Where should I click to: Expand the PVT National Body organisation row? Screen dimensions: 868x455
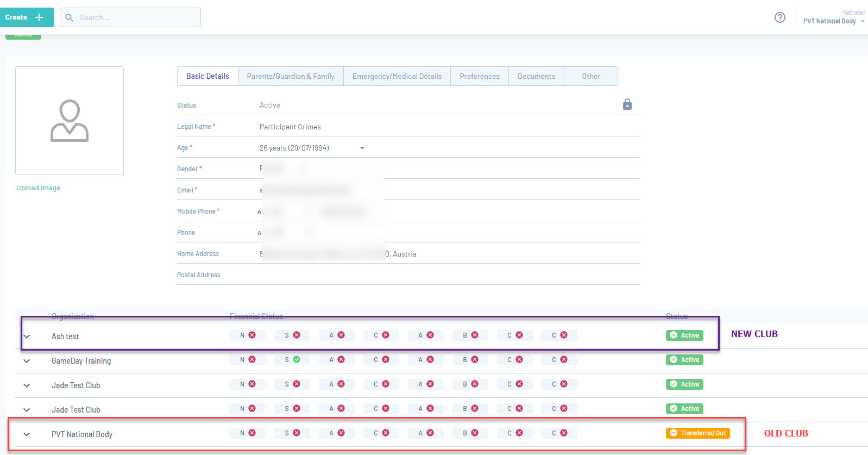click(x=27, y=434)
